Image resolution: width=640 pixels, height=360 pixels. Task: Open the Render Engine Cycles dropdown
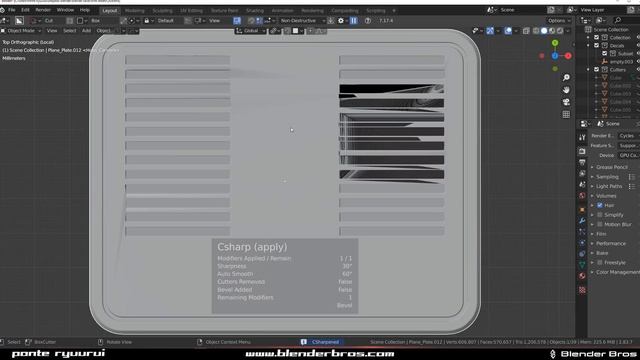[x=628, y=136]
